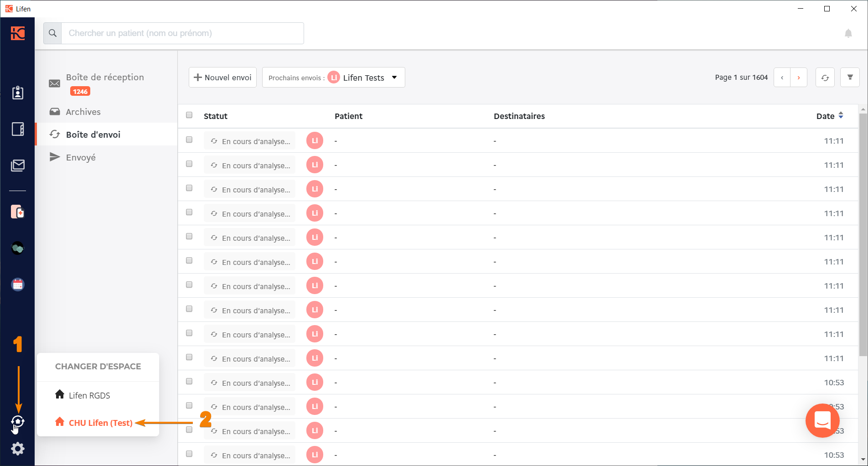Screen dimensions: 868x466
Task: Click the Patient column header
Action: pyautogui.click(x=348, y=116)
